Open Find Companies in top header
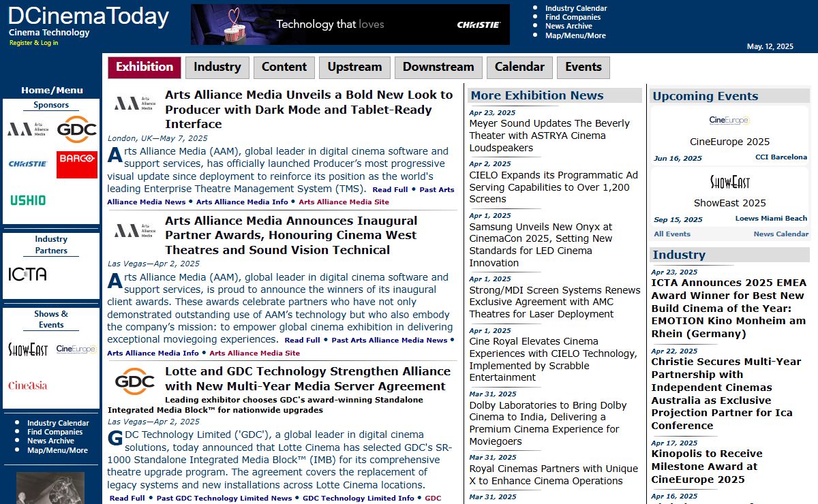Image resolution: width=818 pixels, height=504 pixels. point(573,17)
